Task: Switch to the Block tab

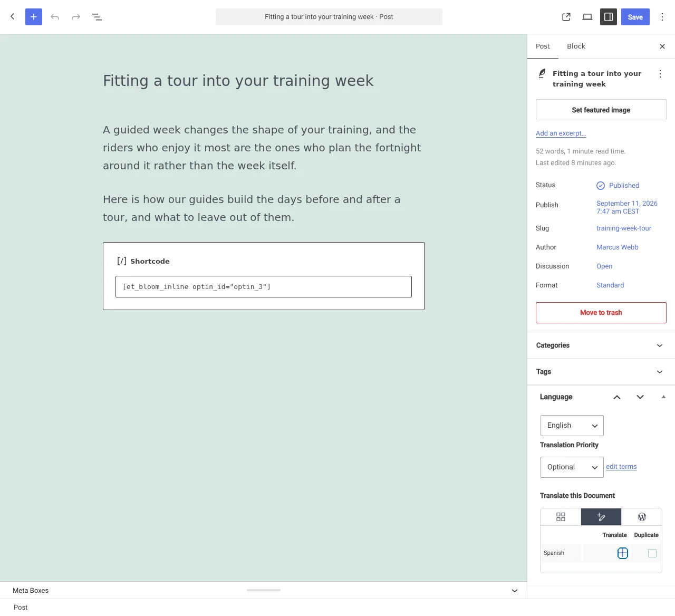Action: point(576,46)
